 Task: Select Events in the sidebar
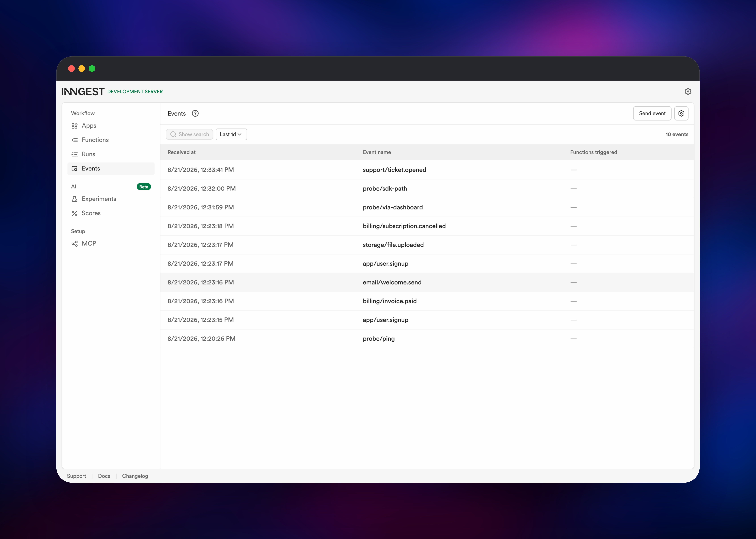(111, 169)
